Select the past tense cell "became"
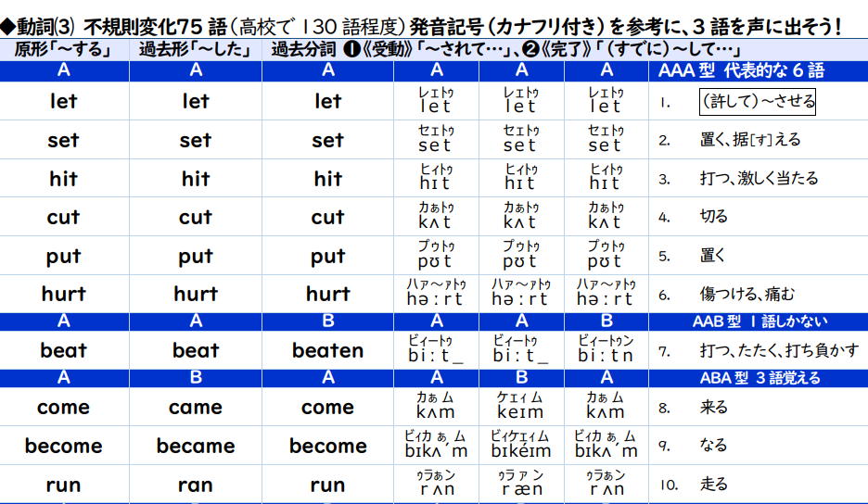Screen dimensions: 868x504 pyautogui.click(x=196, y=446)
